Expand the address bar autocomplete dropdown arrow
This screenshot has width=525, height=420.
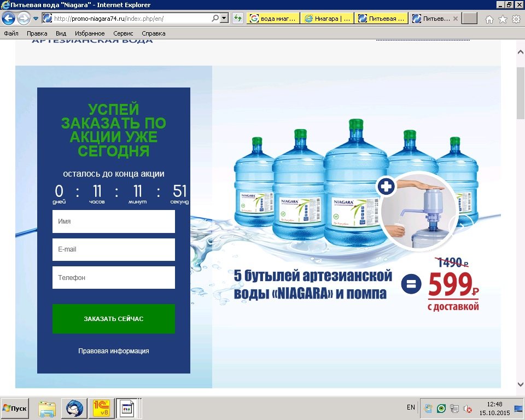click(224, 19)
